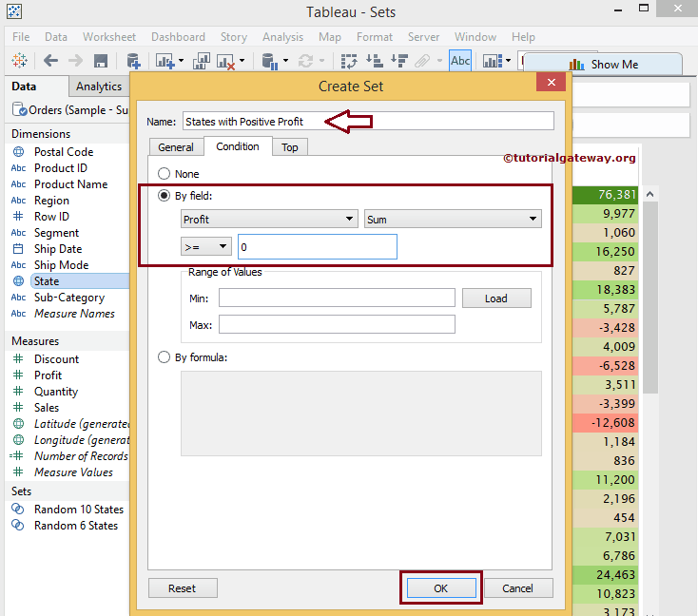Image resolution: width=698 pixels, height=616 pixels.
Task: Select the None radio button
Action: 165,174
